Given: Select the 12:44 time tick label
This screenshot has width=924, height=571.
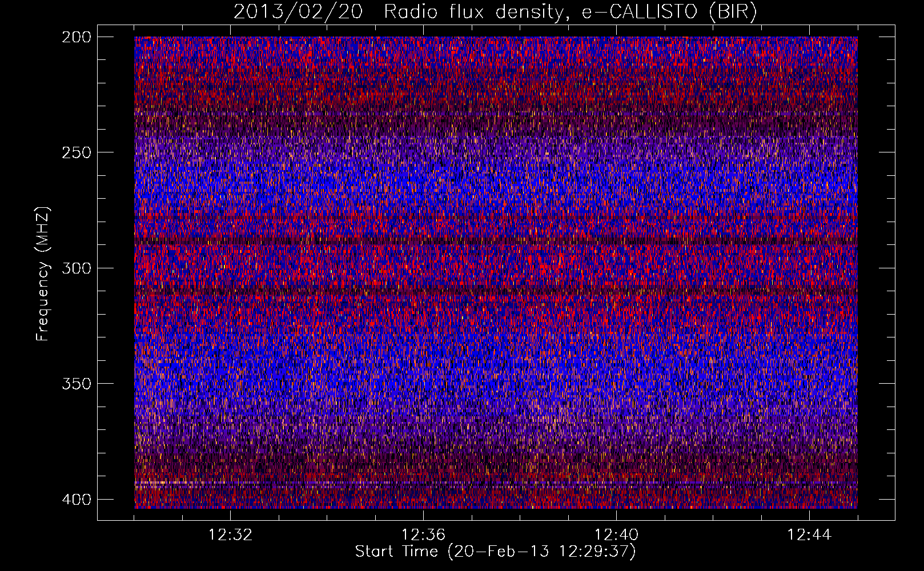Looking at the screenshot, I should coord(809,535).
